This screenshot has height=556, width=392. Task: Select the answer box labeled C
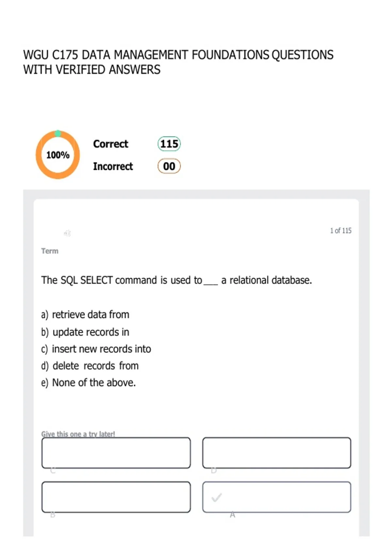tap(116, 453)
